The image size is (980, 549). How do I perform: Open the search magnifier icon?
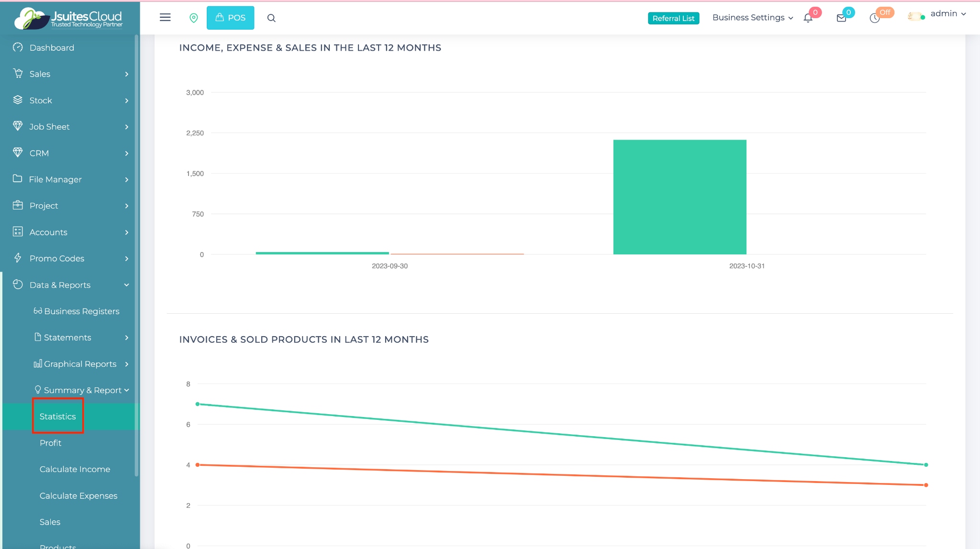pyautogui.click(x=271, y=18)
